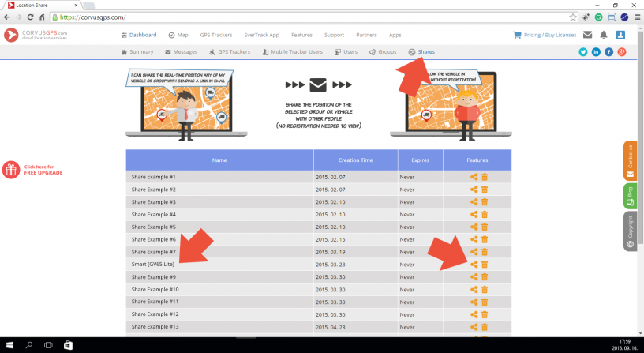
Task: Open the EverTrack App menu item
Action: [x=262, y=35]
